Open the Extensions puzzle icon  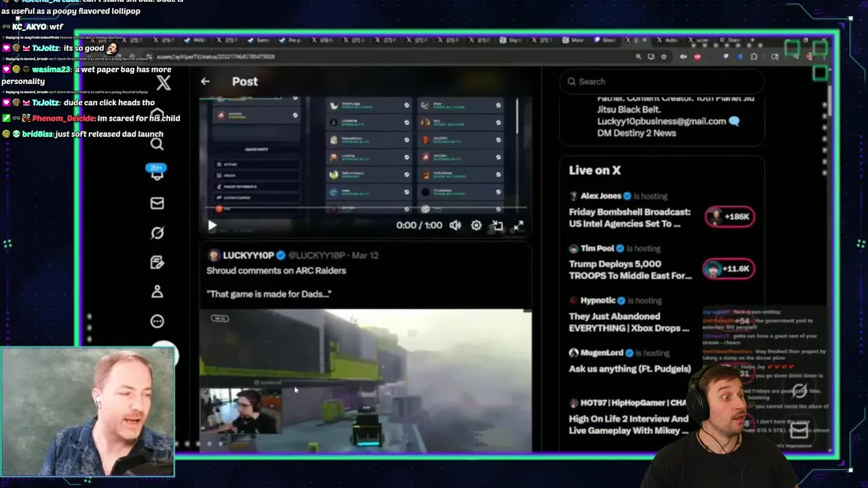[754, 56]
